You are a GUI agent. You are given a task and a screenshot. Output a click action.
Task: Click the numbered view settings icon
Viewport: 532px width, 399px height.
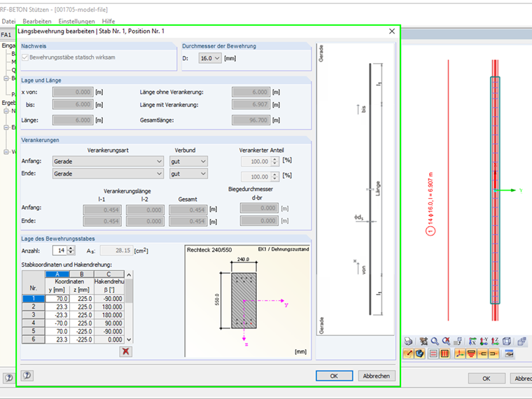click(458, 342)
